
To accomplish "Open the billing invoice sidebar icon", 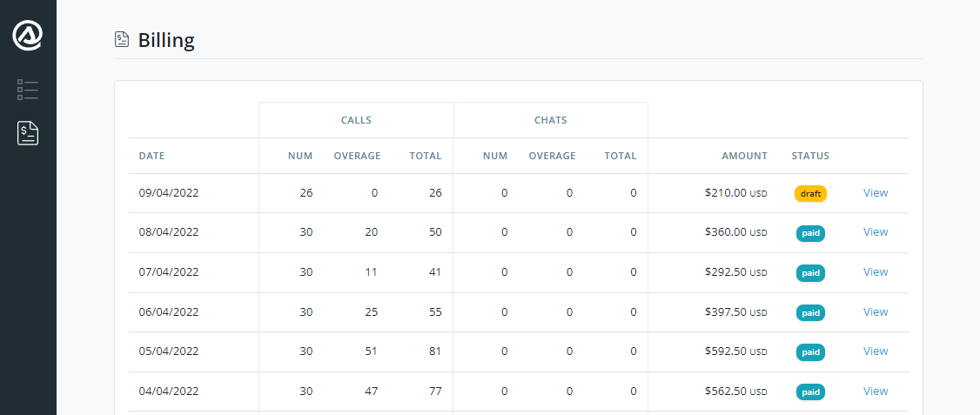I will (x=28, y=133).
